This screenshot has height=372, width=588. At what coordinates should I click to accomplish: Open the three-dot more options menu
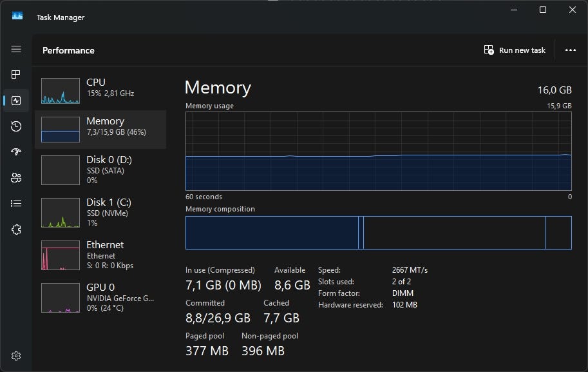(570, 50)
